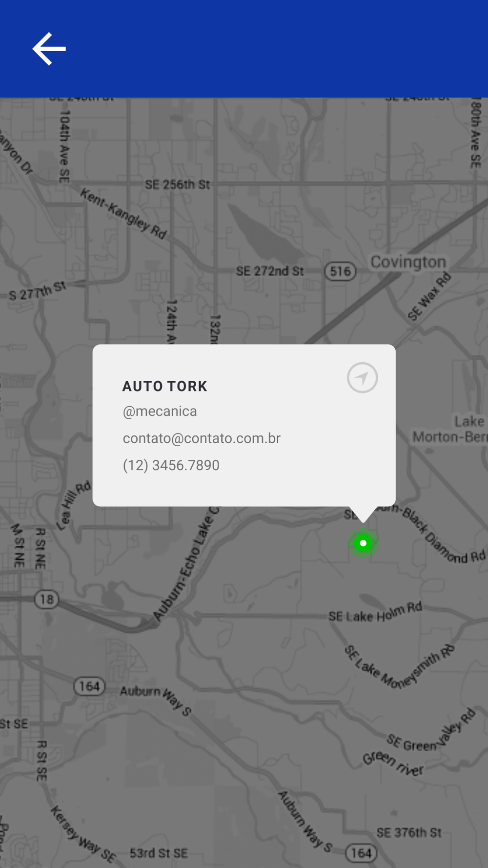Tap the blue header bar
Screen dimensions: 488x868
[244, 49]
